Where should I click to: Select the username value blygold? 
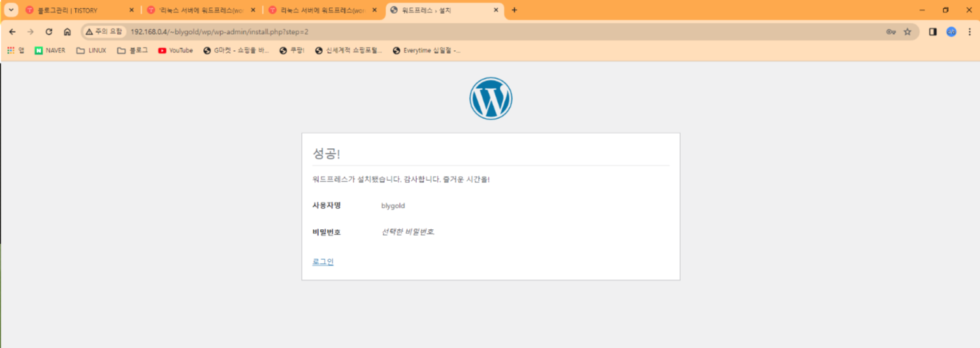coord(393,206)
